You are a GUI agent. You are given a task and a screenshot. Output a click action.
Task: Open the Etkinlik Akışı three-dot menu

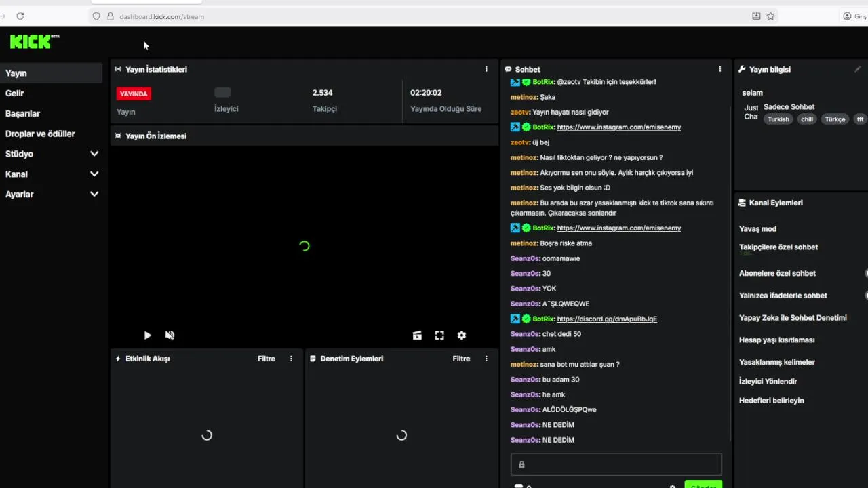click(292, 359)
